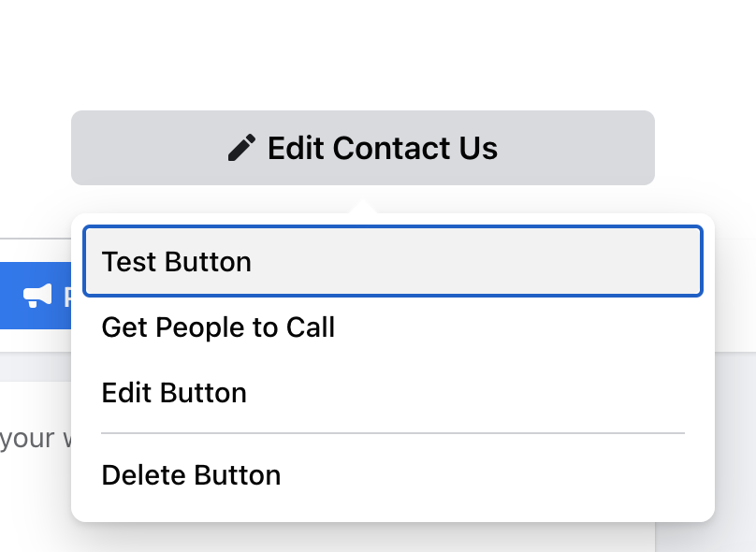Click the partially hidden 'your w' text
Image resolution: width=756 pixels, height=552 pixels.
point(35,439)
